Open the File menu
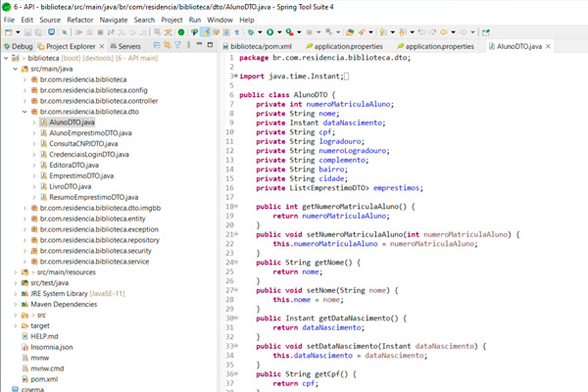This screenshot has width=588, height=392. (9, 20)
